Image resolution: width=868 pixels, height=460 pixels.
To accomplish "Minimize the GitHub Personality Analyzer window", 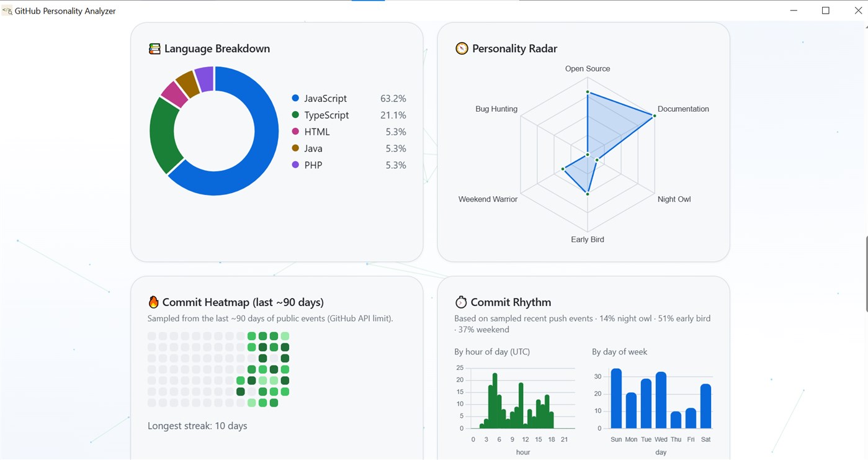I will click(x=794, y=11).
